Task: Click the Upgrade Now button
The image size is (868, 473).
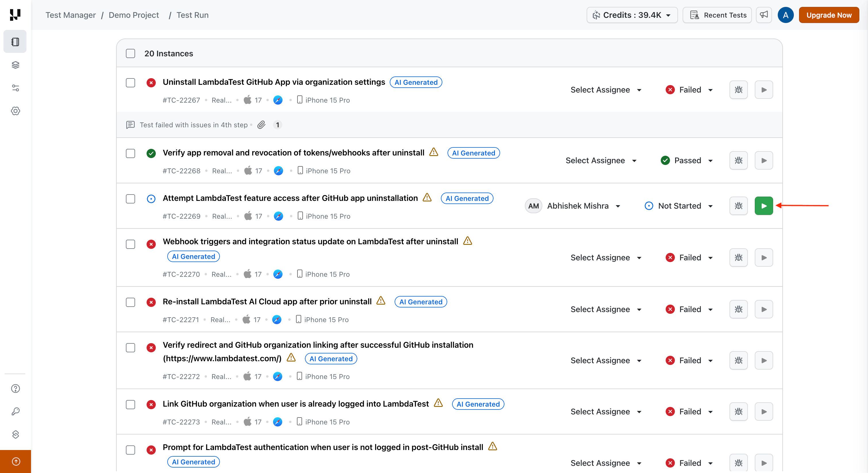Action: pos(829,15)
